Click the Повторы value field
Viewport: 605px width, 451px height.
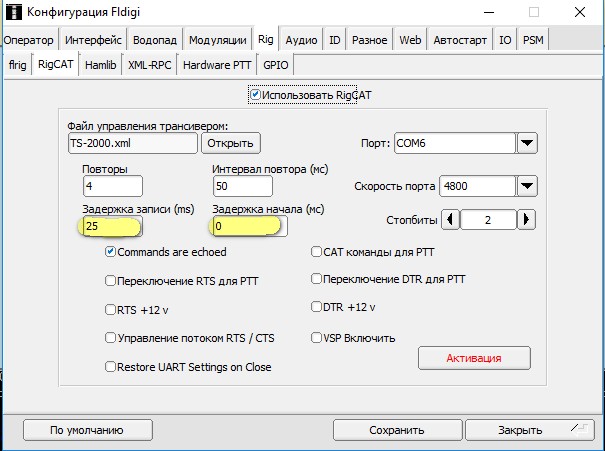coord(113,186)
